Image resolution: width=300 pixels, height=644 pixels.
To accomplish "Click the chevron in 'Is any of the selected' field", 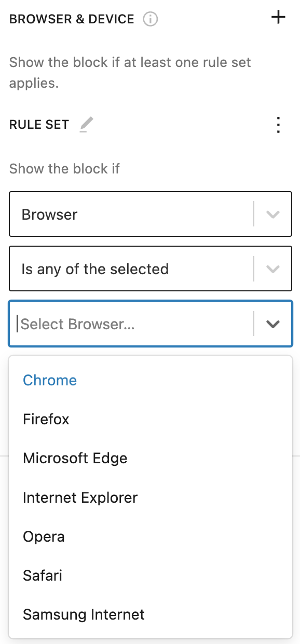I will 273,269.
